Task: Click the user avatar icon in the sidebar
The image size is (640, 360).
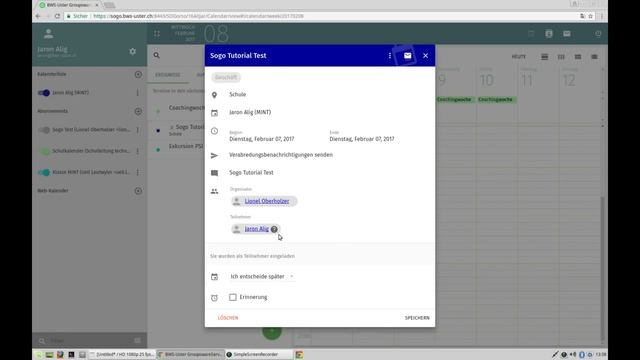Action: tap(49, 33)
